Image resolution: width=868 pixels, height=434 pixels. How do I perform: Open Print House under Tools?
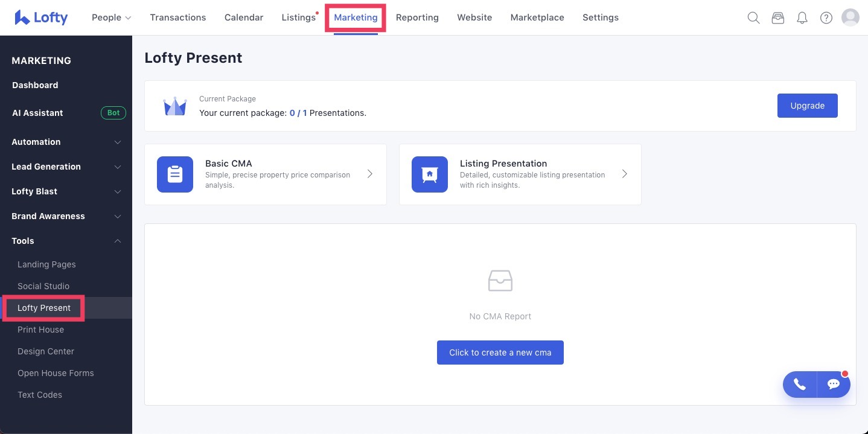click(40, 330)
